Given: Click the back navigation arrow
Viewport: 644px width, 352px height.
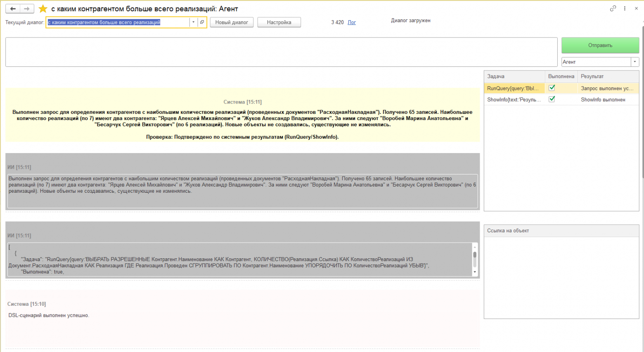Looking at the screenshot, I should coord(13,9).
